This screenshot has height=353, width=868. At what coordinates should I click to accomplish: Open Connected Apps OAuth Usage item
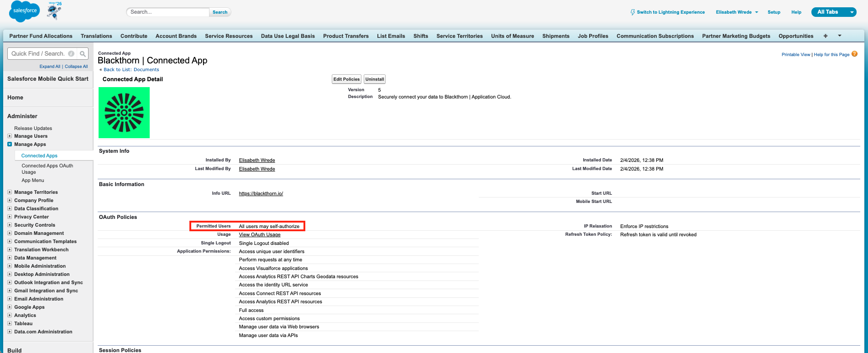47,169
